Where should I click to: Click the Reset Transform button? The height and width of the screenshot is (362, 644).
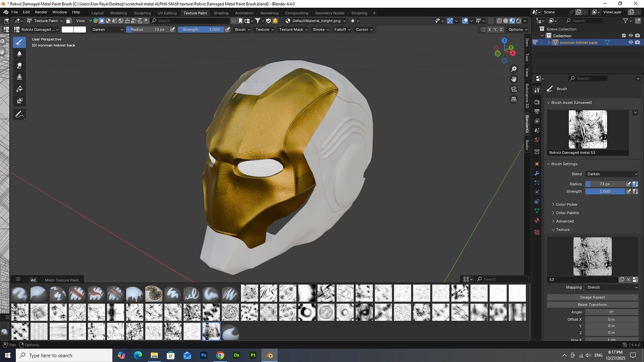(592, 305)
